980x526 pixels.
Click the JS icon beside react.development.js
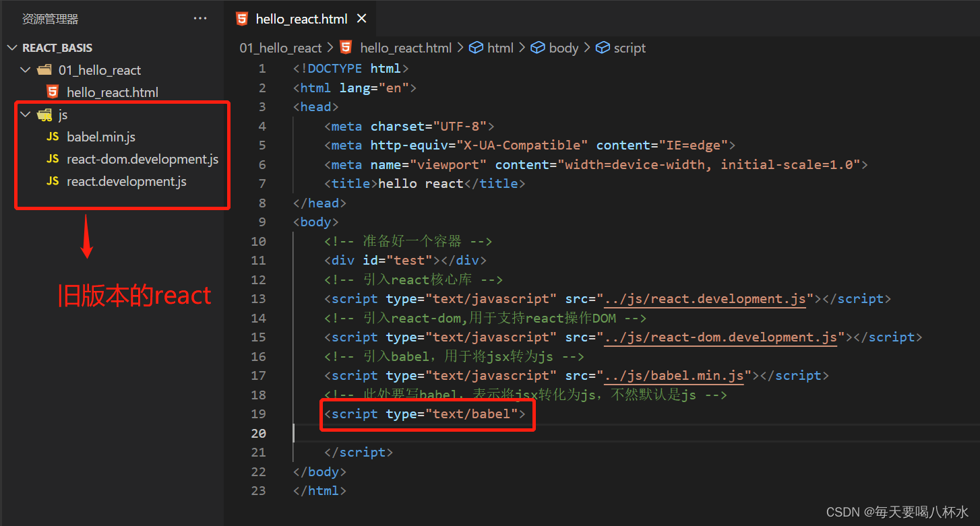[53, 180]
